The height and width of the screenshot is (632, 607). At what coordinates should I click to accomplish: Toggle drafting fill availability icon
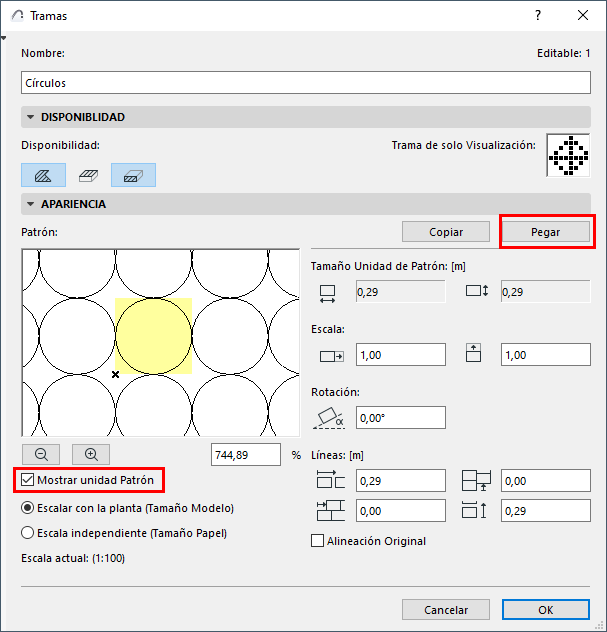44,175
